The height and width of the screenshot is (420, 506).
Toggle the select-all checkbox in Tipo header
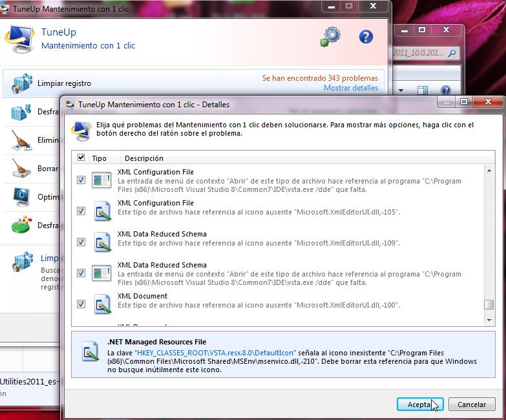click(x=81, y=158)
